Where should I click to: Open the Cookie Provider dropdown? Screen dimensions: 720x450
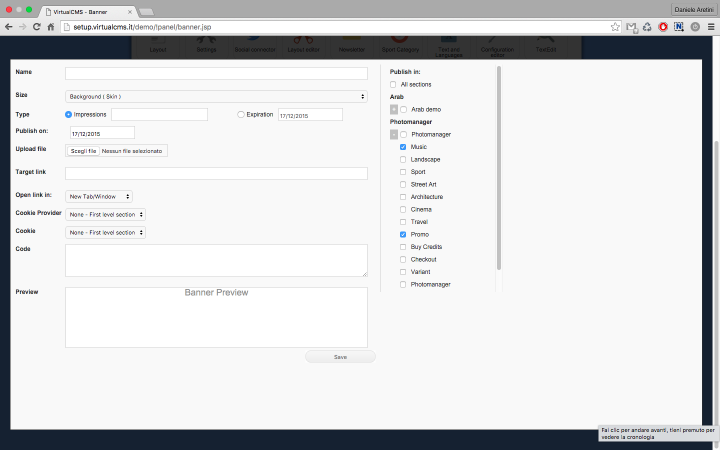pyautogui.click(x=106, y=214)
